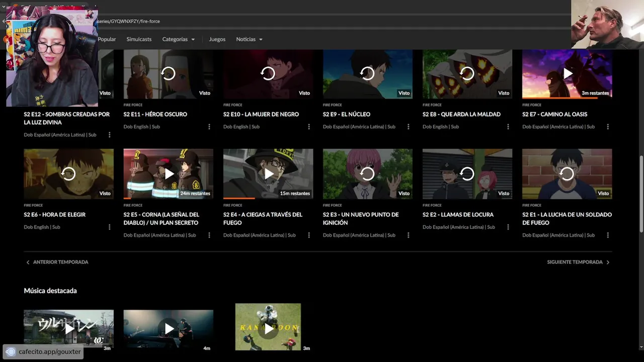Open more options for S2 E12 episode
Image resolution: width=644 pixels, height=362 pixels.
[109, 135]
